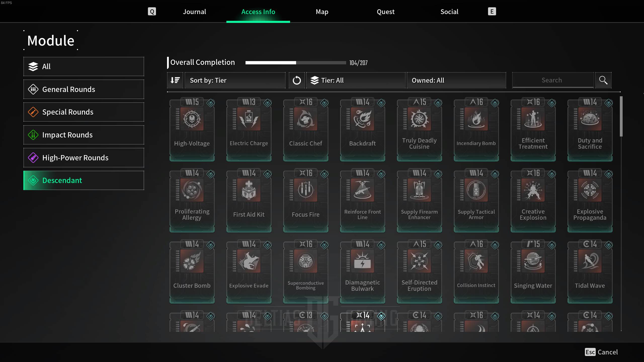Open the Self-Directed Eruption module
Image resolution: width=644 pixels, height=362 pixels.
pyautogui.click(x=419, y=272)
